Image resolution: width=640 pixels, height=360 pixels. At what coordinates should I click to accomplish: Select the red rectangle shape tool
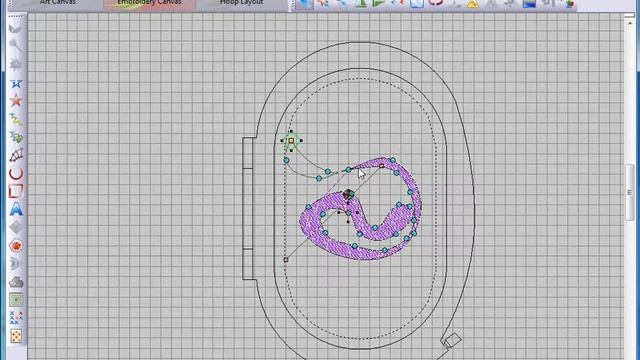(x=16, y=191)
